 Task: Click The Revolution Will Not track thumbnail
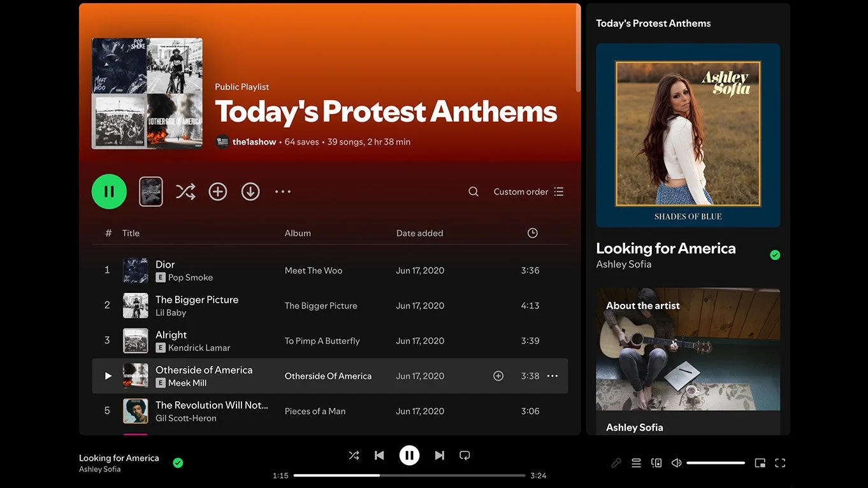pos(135,411)
